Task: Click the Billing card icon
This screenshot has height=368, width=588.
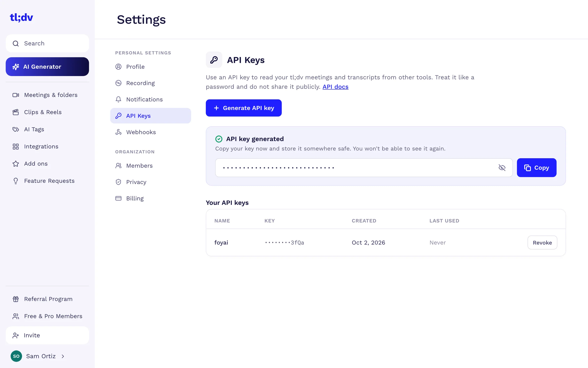Action: (118, 198)
